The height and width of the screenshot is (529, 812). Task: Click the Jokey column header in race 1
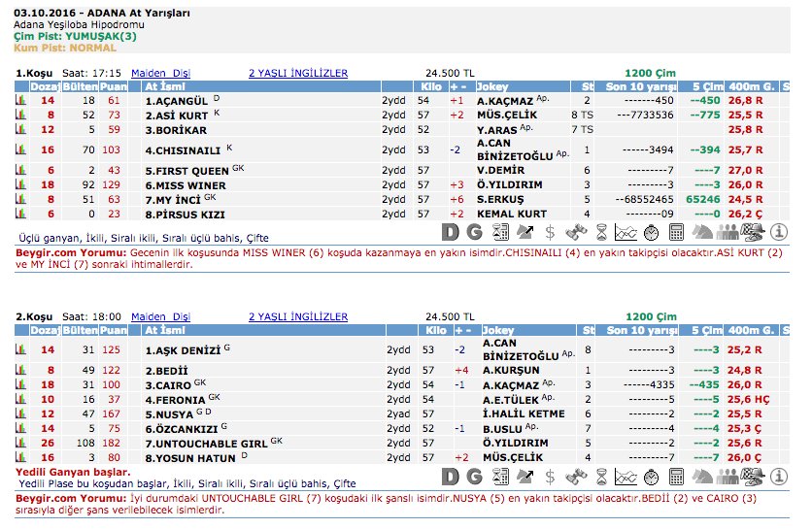pos(496,86)
